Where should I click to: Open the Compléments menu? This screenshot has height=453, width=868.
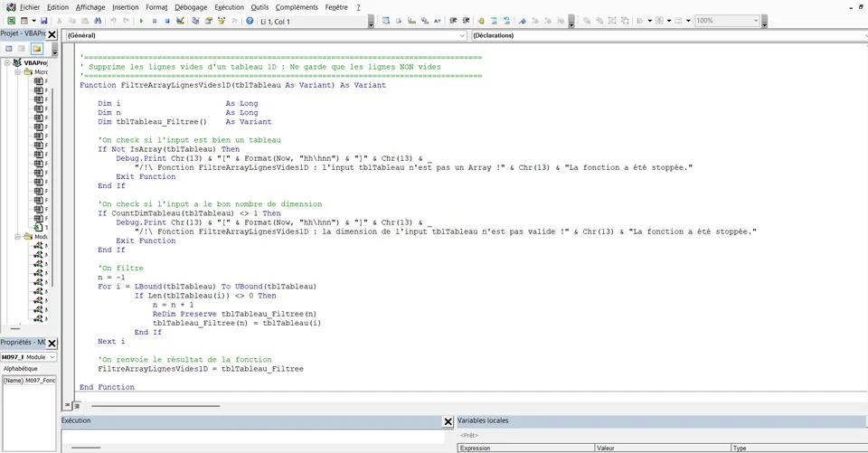(x=297, y=7)
